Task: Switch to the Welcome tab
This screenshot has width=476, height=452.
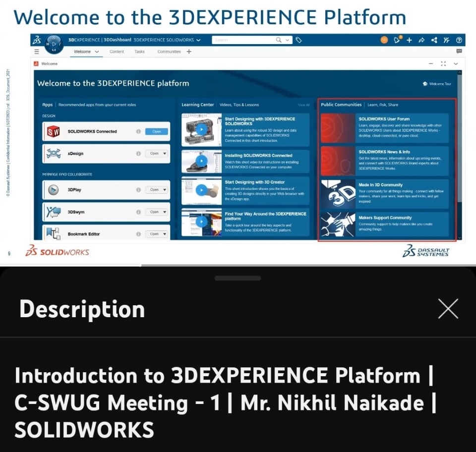Action: click(82, 52)
